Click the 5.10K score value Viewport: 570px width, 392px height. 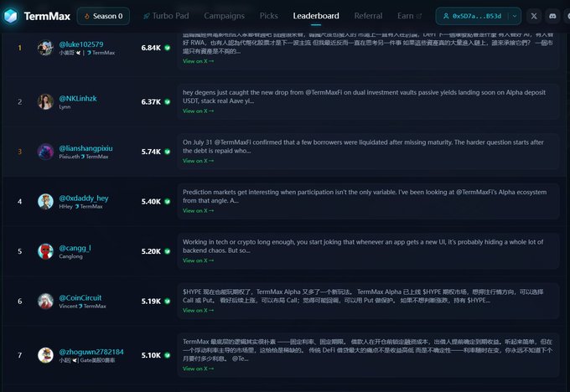(151, 355)
